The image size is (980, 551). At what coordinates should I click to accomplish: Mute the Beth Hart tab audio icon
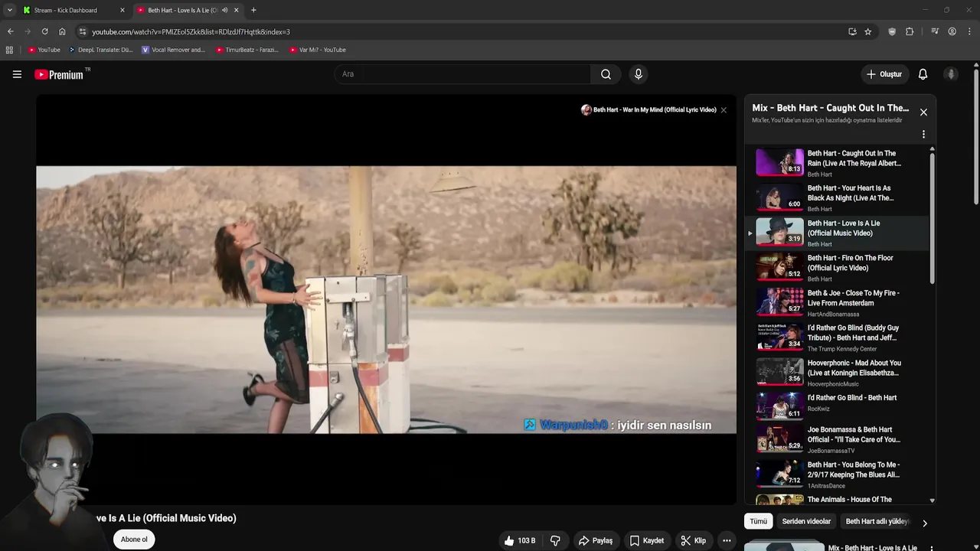tap(224, 10)
